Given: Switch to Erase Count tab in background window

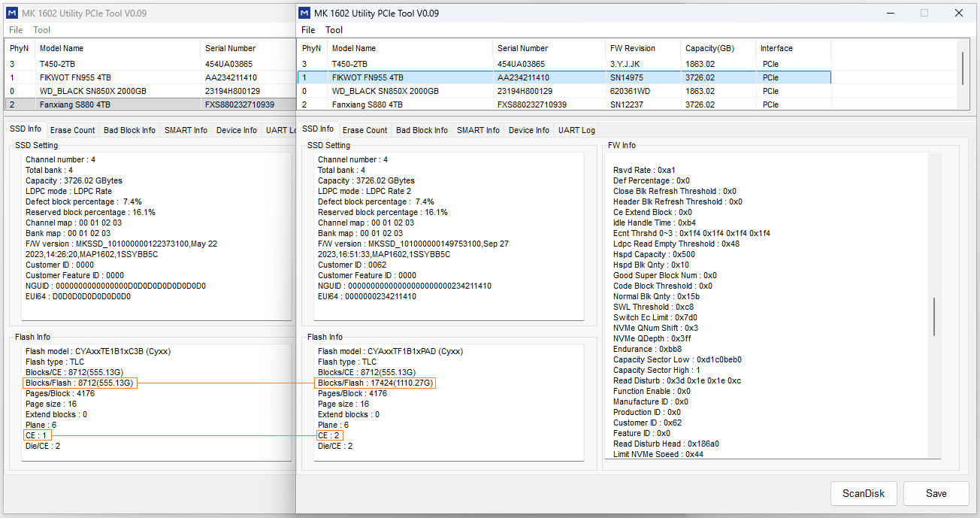Looking at the screenshot, I should 72,130.
